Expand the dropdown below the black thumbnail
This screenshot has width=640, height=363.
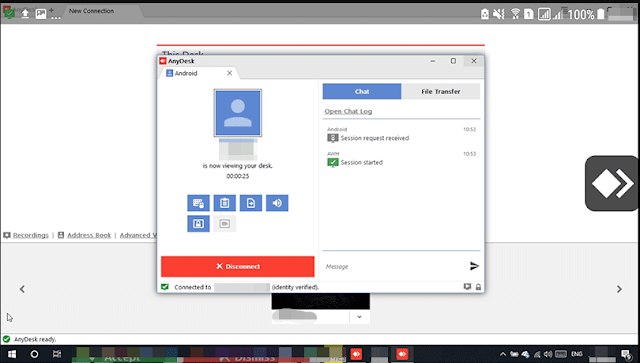click(359, 317)
